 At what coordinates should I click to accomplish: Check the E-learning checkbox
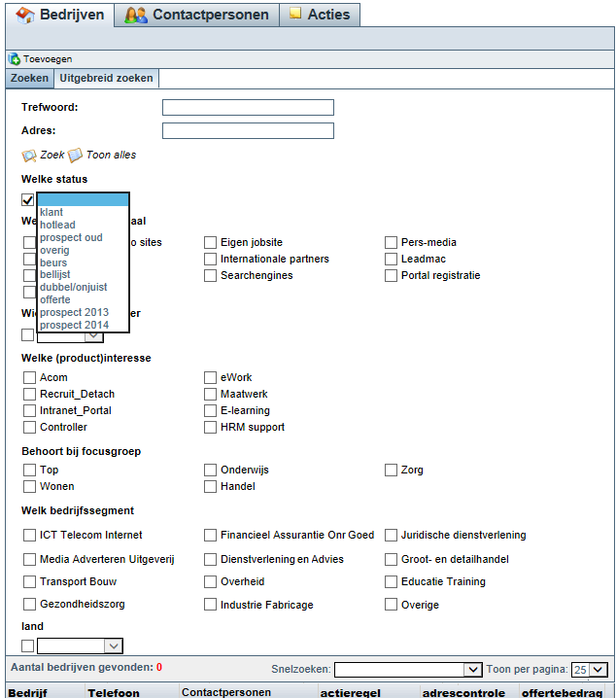coord(210,411)
